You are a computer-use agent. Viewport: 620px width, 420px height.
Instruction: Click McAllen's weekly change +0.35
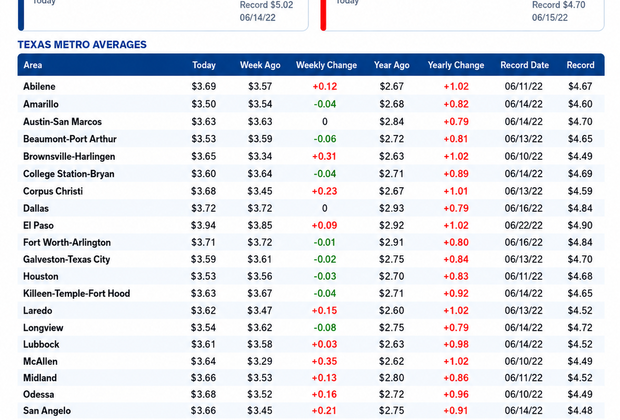point(324,361)
